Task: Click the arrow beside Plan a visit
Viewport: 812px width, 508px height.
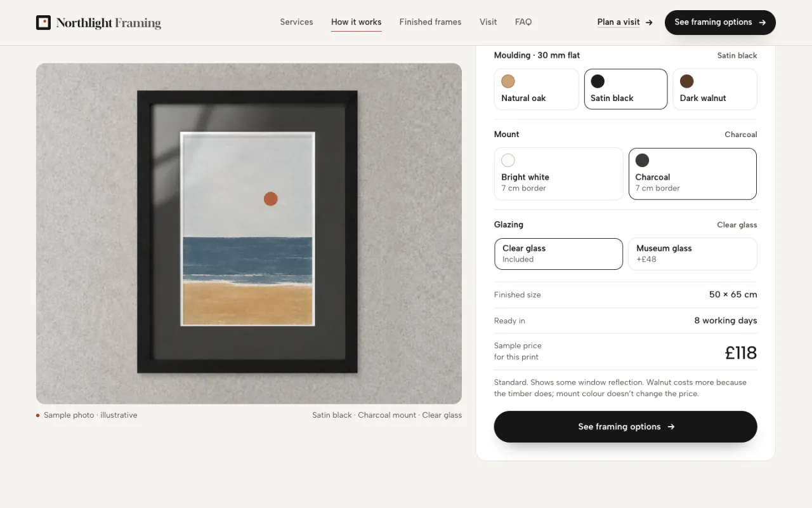Action: point(649,22)
